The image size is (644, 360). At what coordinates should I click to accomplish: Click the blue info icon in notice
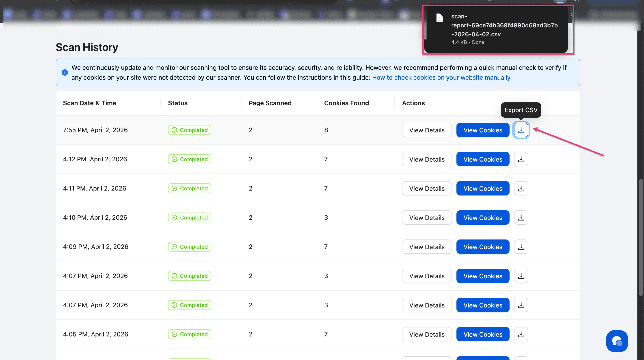(65, 72)
